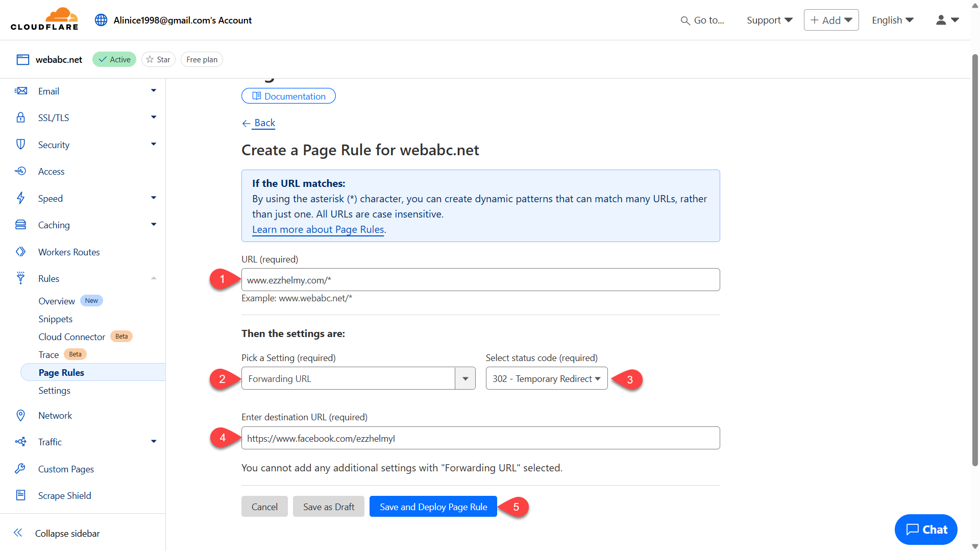Click the Custom Pages wrench icon
Image resolution: width=980 pixels, height=551 pixels.
(21, 469)
